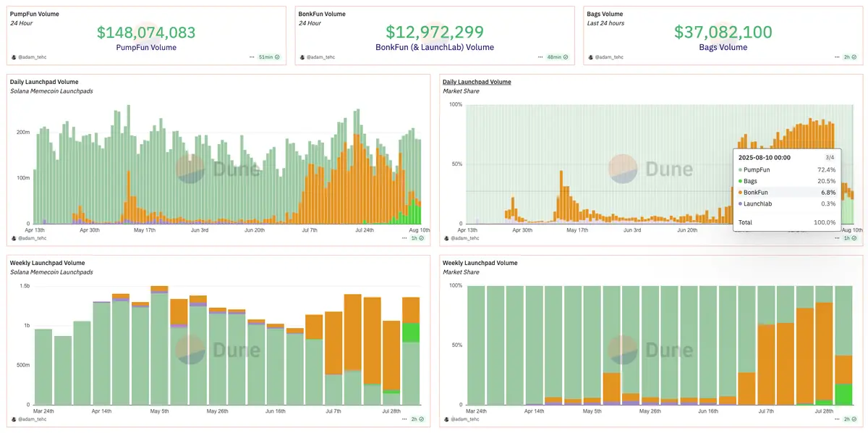Click the $37,082,100 Bags counter value

click(x=723, y=32)
